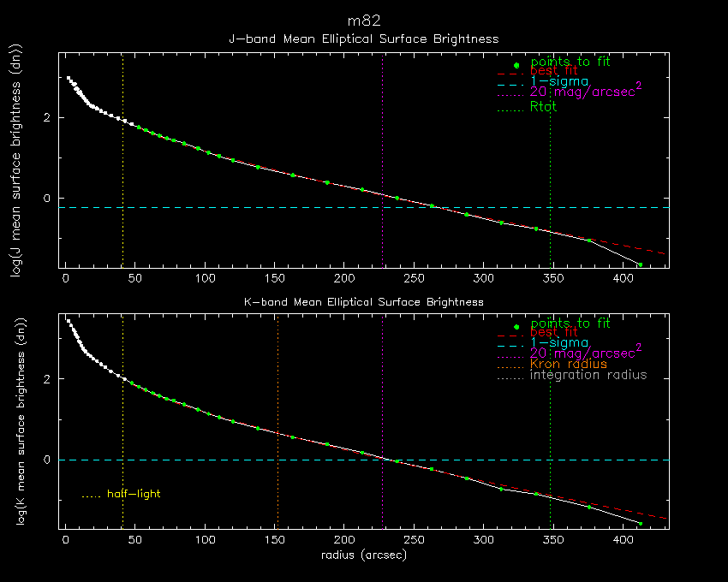Click the yellow dotted marker beside half-light
This screenshot has width=728, height=582.
(91, 496)
